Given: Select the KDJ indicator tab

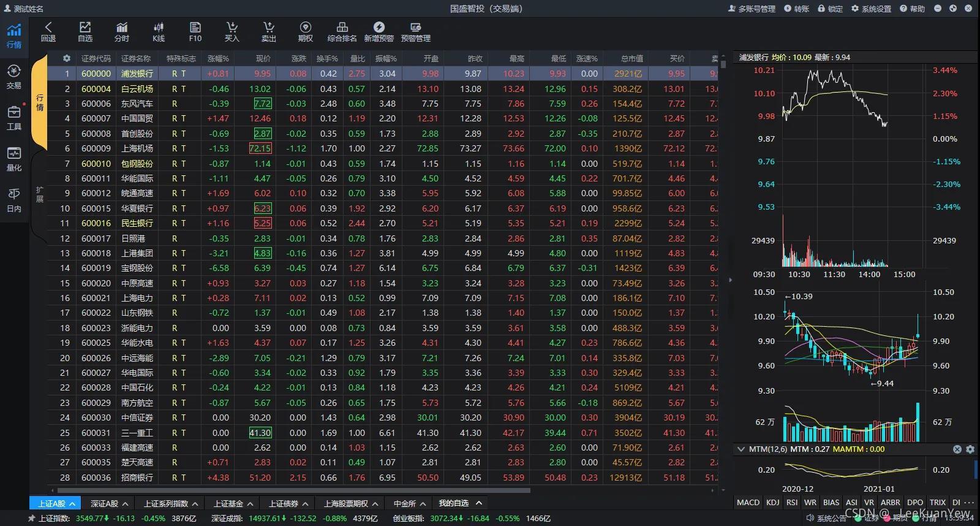Looking at the screenshot, I should click(773, 502).
